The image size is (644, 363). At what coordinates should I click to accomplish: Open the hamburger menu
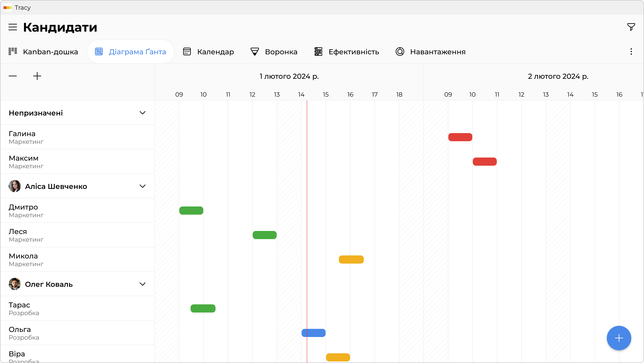point(13,27)
